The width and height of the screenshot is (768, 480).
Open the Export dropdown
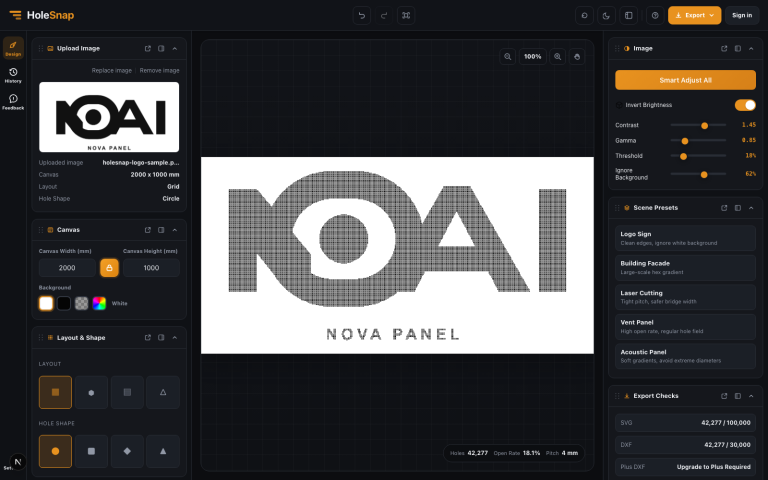click(x=694, y=15)
